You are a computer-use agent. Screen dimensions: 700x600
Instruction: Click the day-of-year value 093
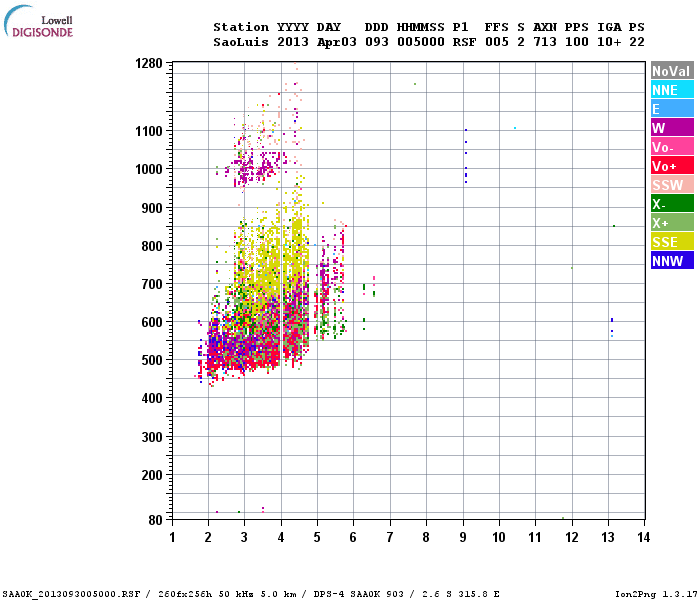tap(377, 42)
